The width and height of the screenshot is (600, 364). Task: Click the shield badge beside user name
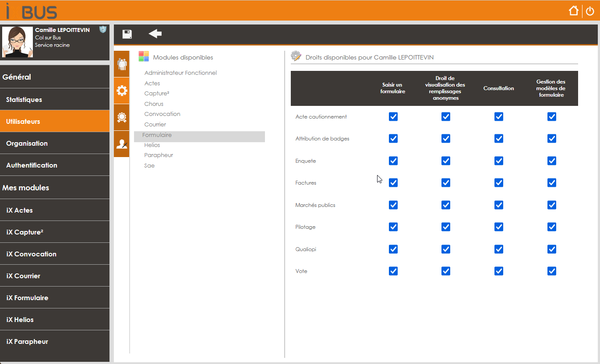click(103, 29)
